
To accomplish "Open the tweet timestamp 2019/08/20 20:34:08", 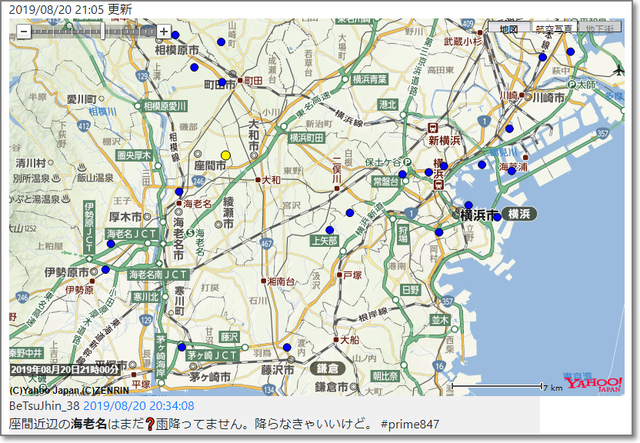I will [x=138, y=406].
